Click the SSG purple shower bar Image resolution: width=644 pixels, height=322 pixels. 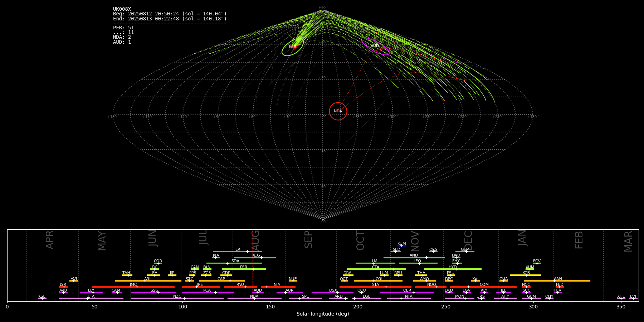tap(153, 293)
